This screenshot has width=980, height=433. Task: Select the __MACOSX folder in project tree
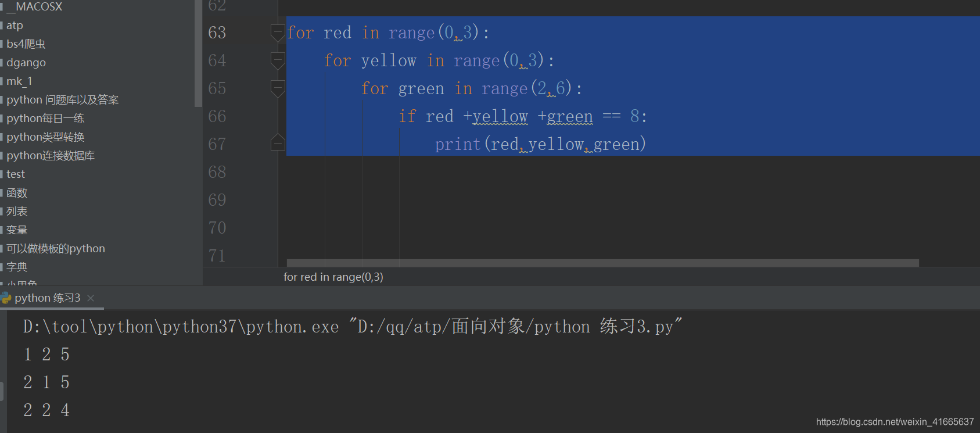34,6
